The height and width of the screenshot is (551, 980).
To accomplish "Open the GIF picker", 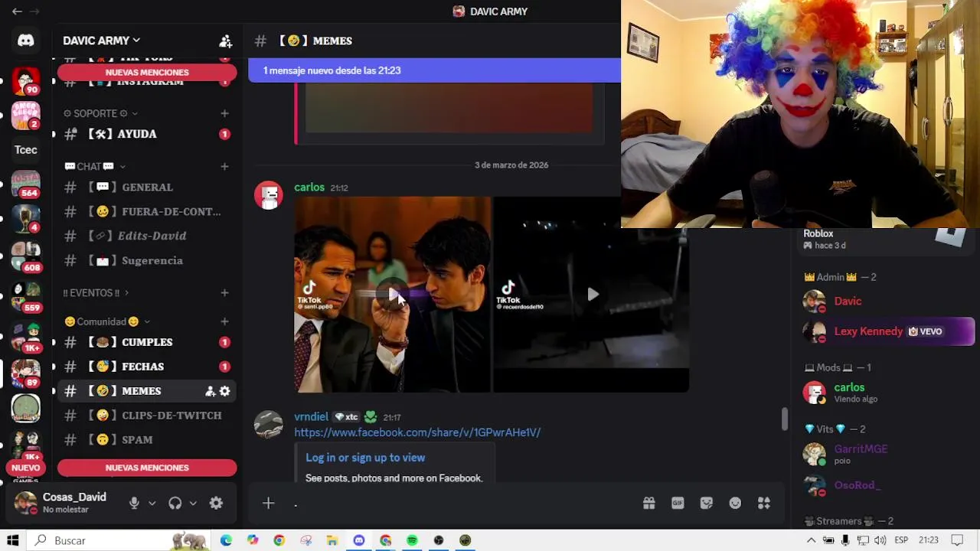I will click(678, 503).
